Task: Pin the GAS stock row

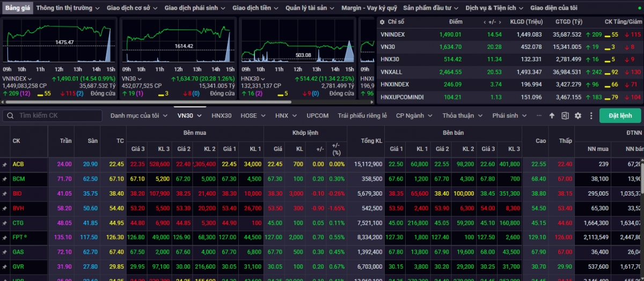Action: point(5,251)
